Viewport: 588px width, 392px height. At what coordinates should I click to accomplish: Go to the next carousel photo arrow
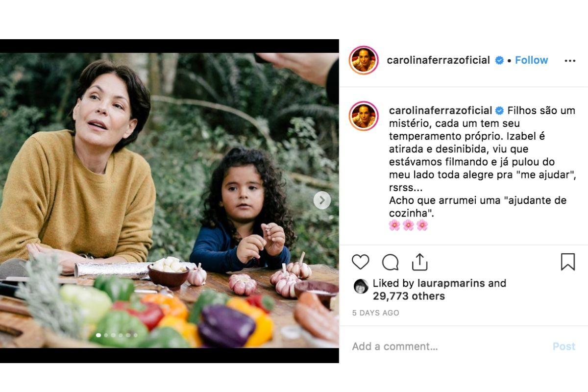[321, 200]
